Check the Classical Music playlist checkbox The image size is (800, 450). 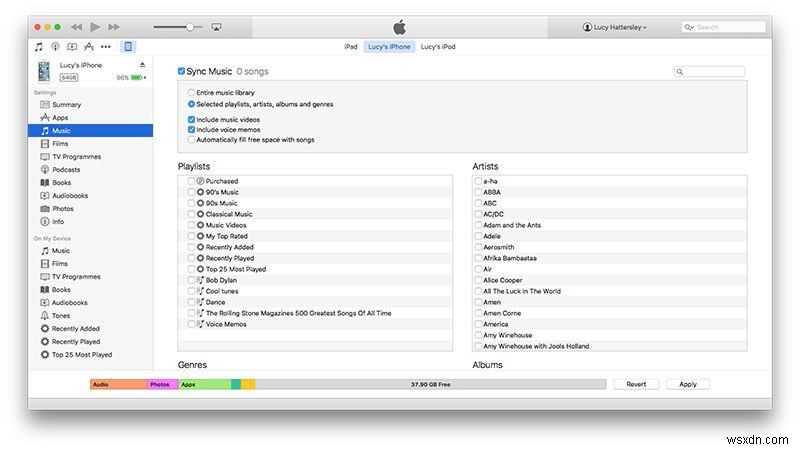coord(191,214)
